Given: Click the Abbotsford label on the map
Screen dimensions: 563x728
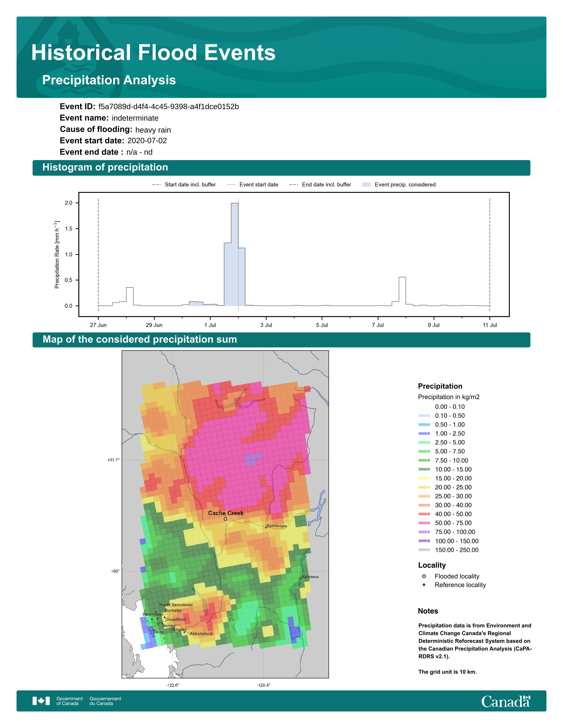Looking at the screenshot, I should [x=201, y=634].
